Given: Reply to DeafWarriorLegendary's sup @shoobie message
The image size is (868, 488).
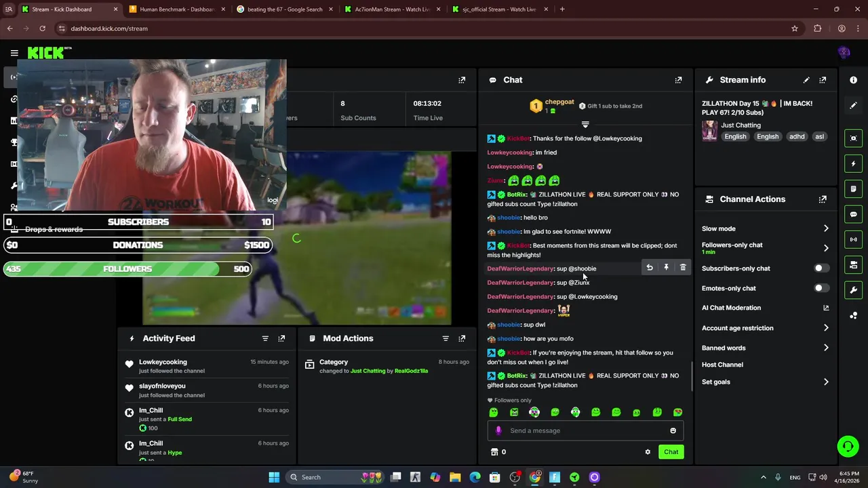Looking at the screenshot, I should 650,268.
